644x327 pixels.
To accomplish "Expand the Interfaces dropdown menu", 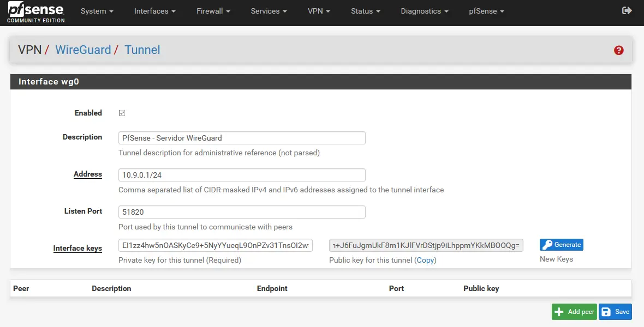I will pos(155,11).
